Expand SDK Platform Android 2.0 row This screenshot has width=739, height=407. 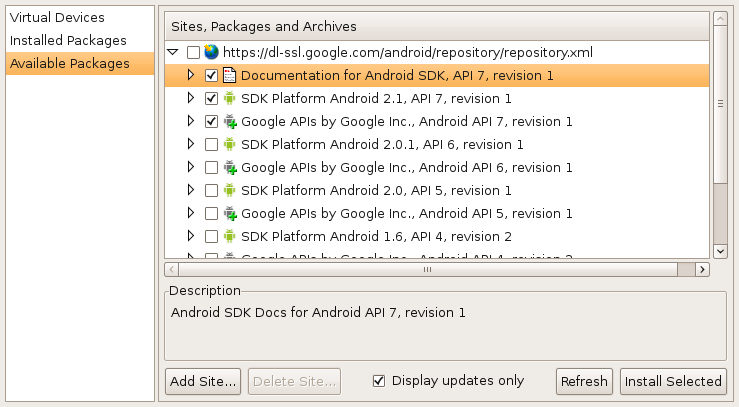[190, 190]
